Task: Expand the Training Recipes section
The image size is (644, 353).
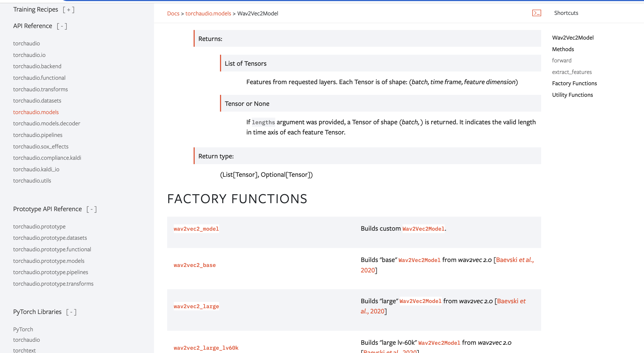Action: pos(68,10)
